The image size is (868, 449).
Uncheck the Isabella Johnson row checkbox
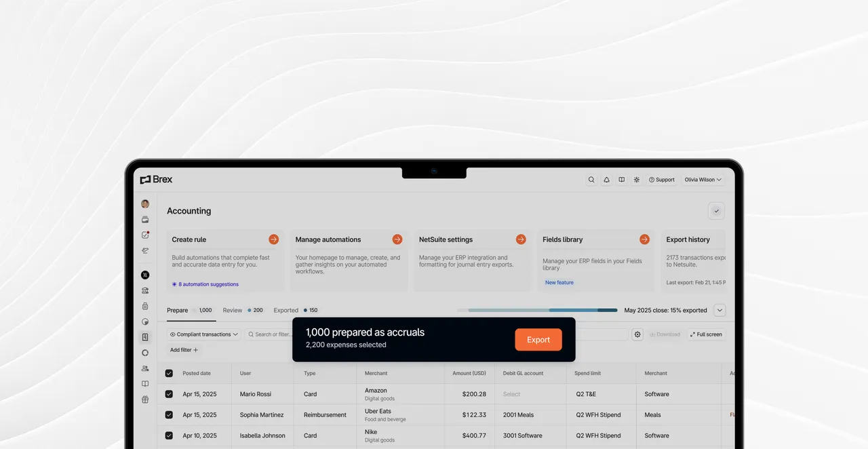[x=169, y=435]
